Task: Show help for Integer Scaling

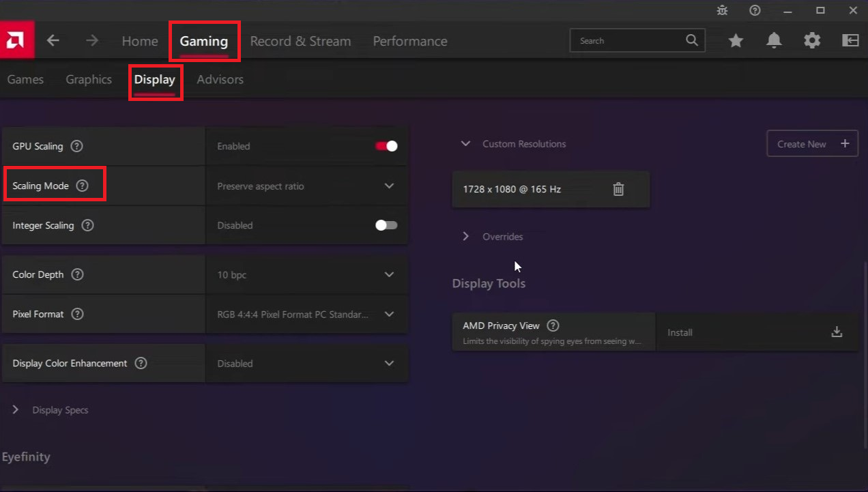Action: click(x=87, y=225)
